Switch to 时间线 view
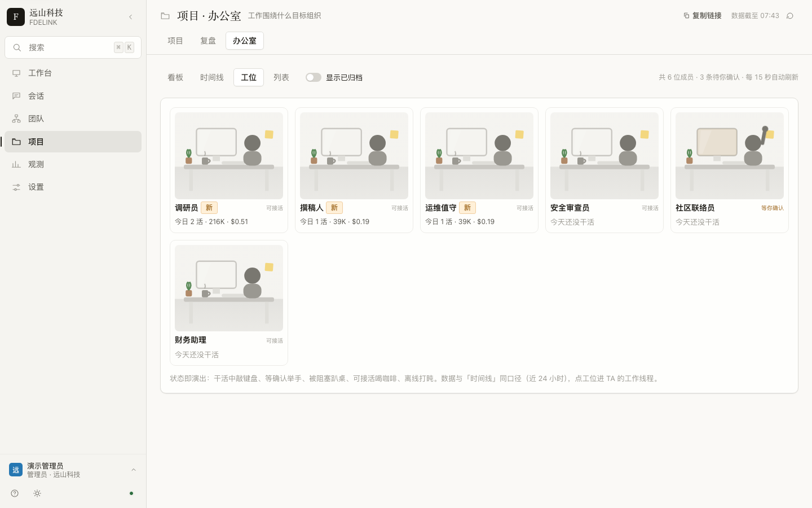812x508 pixels. (x=212, y=77)
